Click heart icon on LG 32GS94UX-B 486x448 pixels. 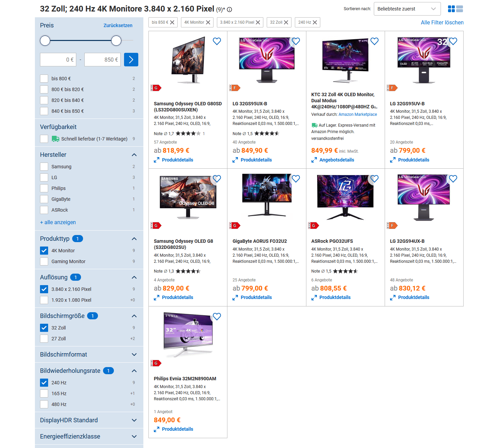[453, 179]
